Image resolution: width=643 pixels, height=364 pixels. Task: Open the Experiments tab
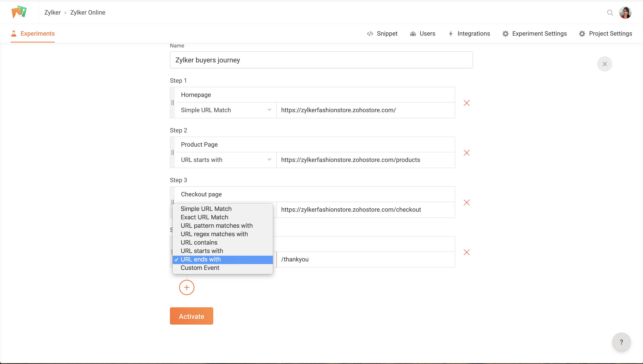click(x=33, y=33)
